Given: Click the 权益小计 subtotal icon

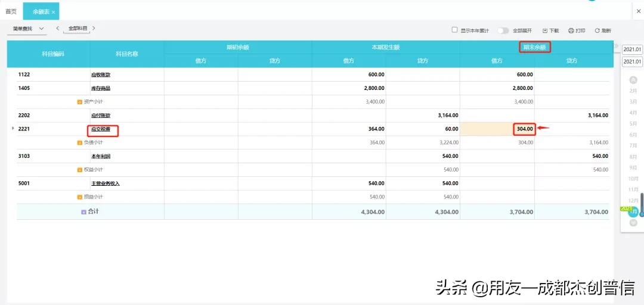Looking at the screenshot, I should coord(80,170).
